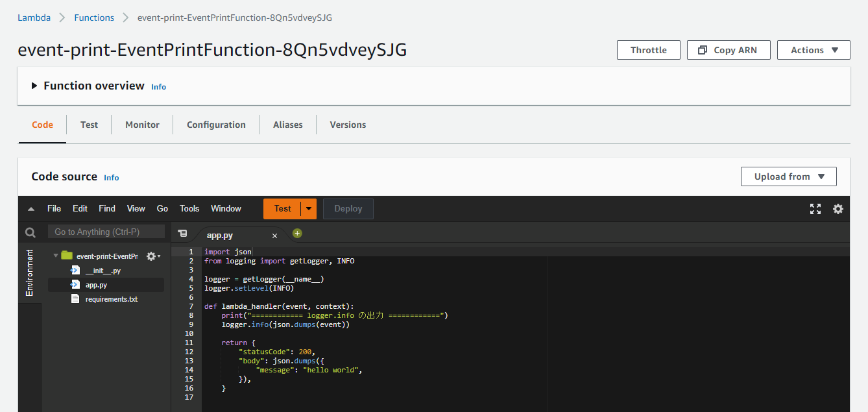Switch to the Aliases tab
Screen dimensions: 868x412
coord(288,125)
